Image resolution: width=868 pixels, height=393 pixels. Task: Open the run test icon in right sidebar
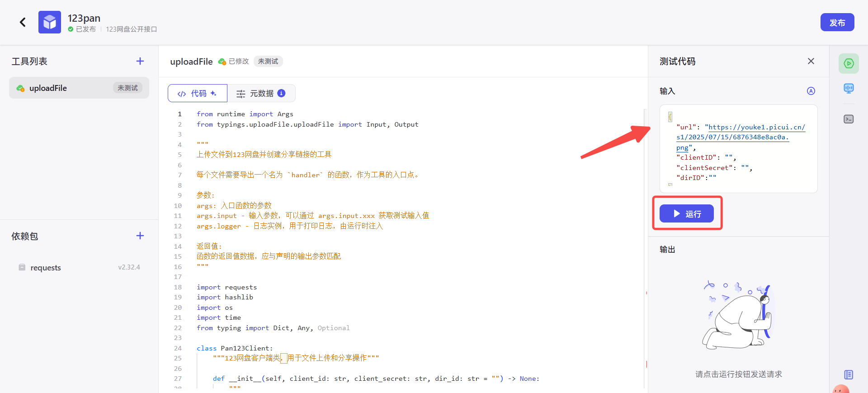pyautogui.click(x=849, y=63)
